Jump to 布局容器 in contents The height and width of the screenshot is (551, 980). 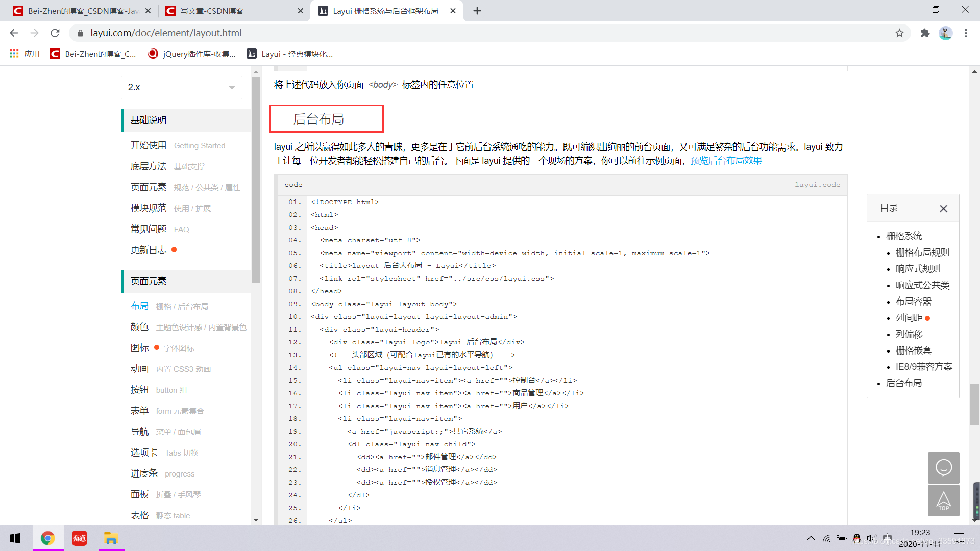click(x=913, y=302)
